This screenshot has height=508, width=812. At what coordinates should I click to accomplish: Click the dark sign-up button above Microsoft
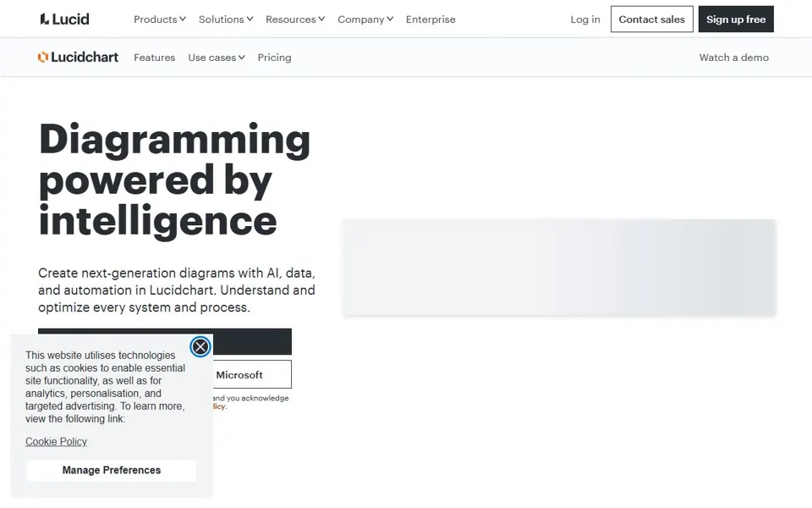tap(252, 341)
